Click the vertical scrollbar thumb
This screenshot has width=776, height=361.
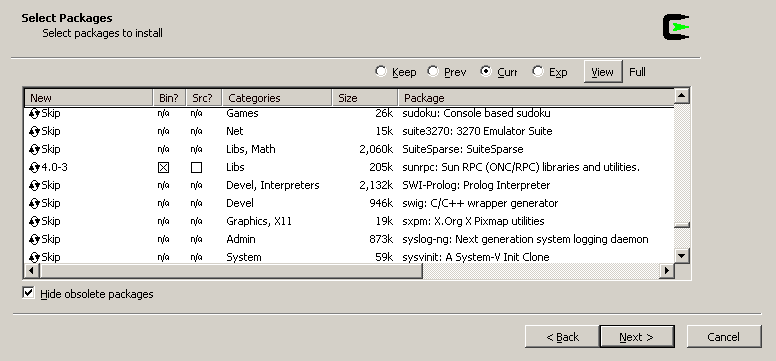(x=682, y=225)
